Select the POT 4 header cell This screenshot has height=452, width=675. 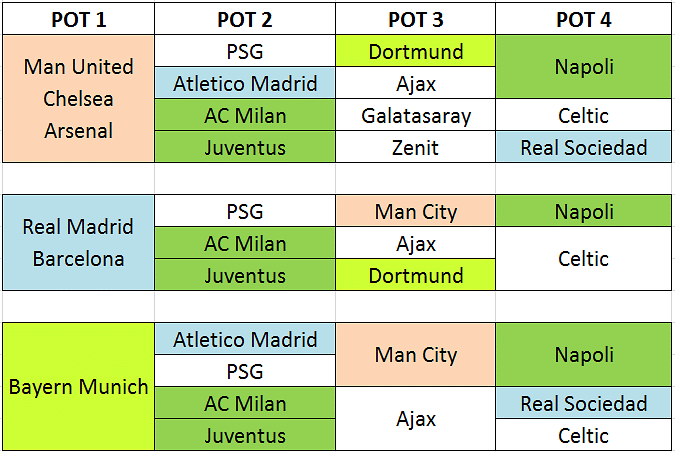click(584, 19)
